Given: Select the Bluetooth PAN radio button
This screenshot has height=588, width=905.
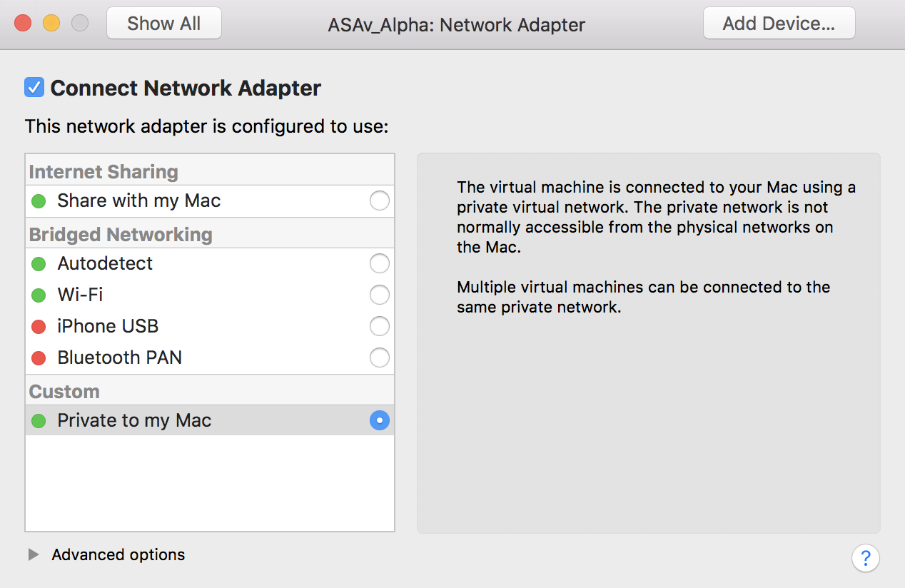Looking at the screenshot, I should coord(380,358).
